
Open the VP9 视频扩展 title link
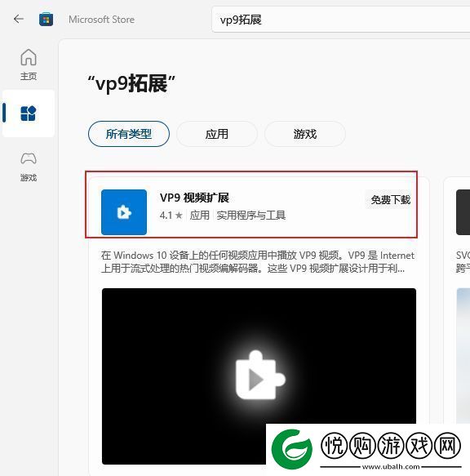[x=194, y=198]
